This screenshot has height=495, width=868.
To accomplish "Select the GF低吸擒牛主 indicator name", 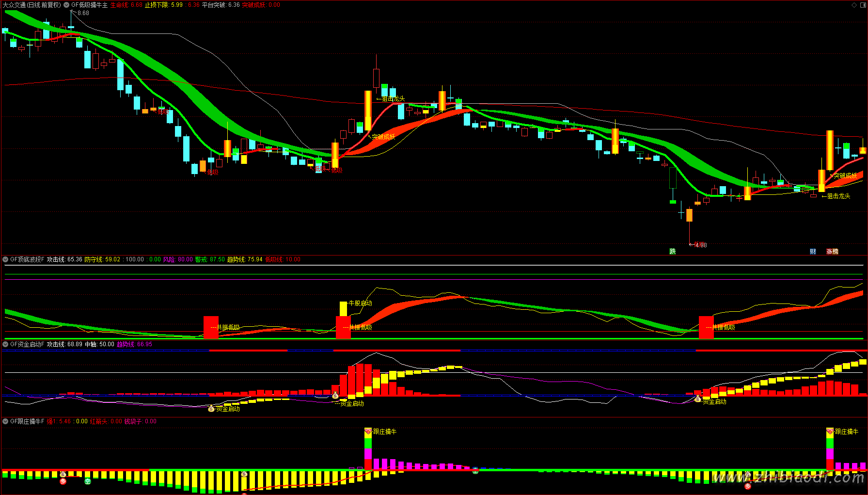I will pyautogui.click(x=90, y=5).
